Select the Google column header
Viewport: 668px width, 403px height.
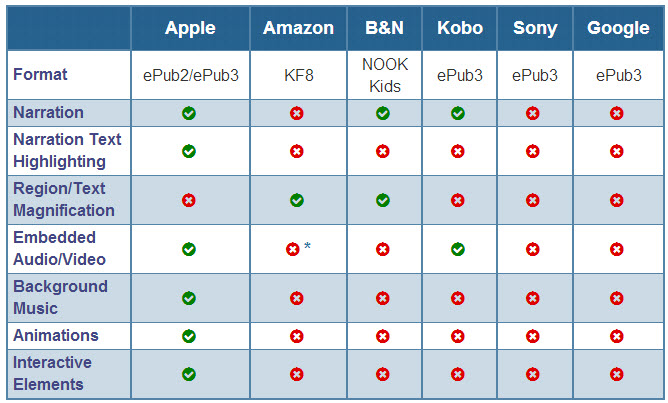click(x=618, y=28)
